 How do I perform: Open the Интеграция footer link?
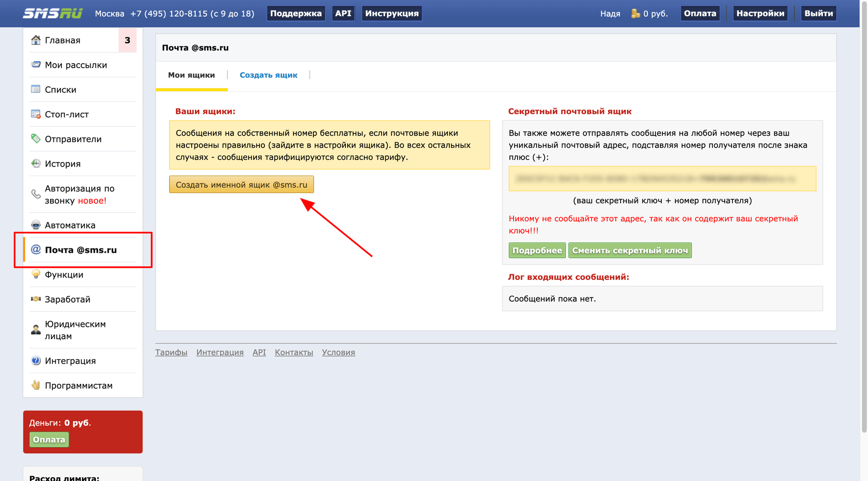click(220, 352)
